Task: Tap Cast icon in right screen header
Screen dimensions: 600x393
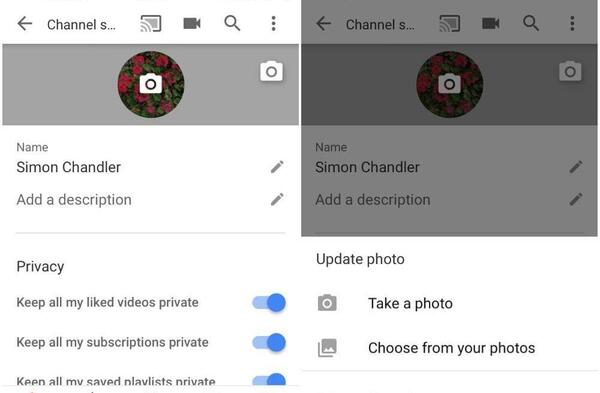Action: (450, 24)
